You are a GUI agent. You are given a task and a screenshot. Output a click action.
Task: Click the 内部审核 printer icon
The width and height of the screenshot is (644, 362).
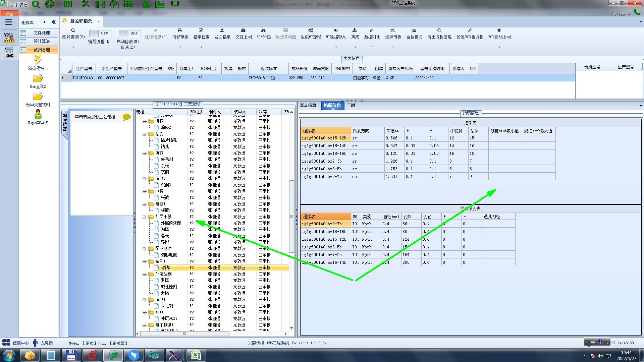click(x=180, y=31)
